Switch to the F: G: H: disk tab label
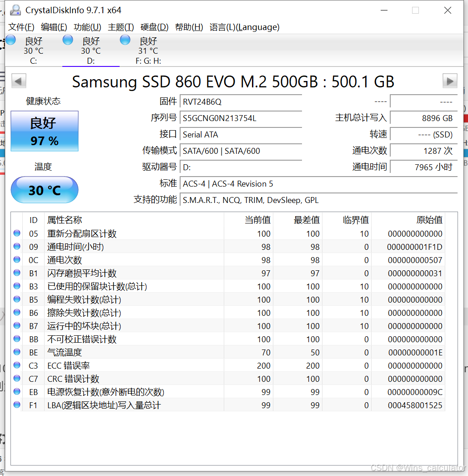This screenshot has height=476, width=468. [148, 61]
